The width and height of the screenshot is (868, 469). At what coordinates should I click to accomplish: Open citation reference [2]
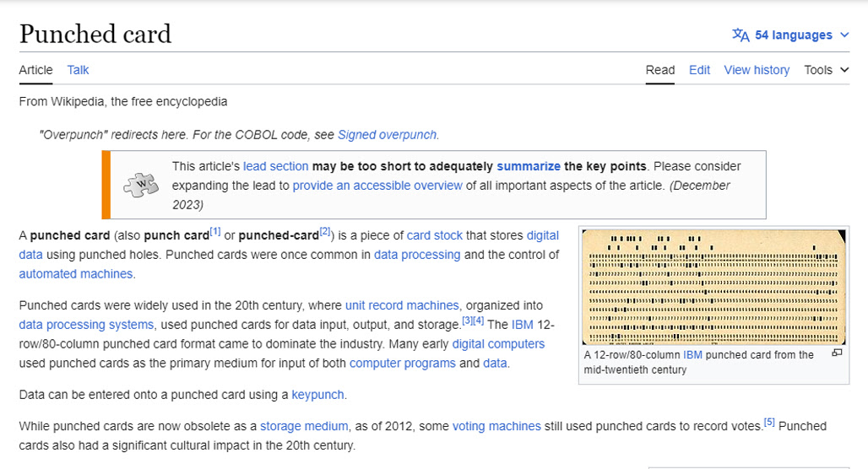[325, 232]
